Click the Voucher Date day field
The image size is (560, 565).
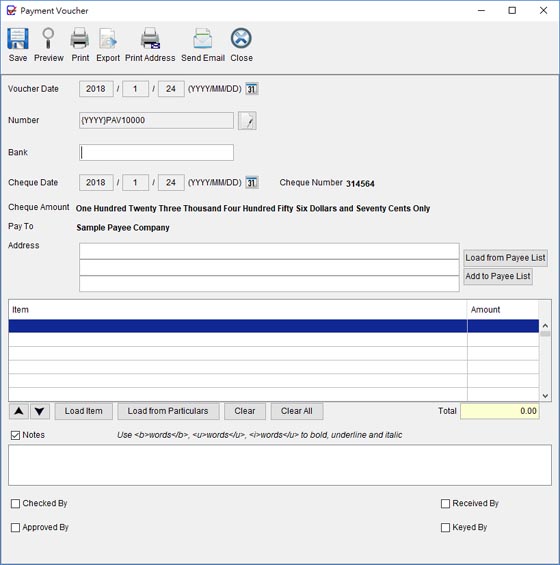(x=171, y=89)
